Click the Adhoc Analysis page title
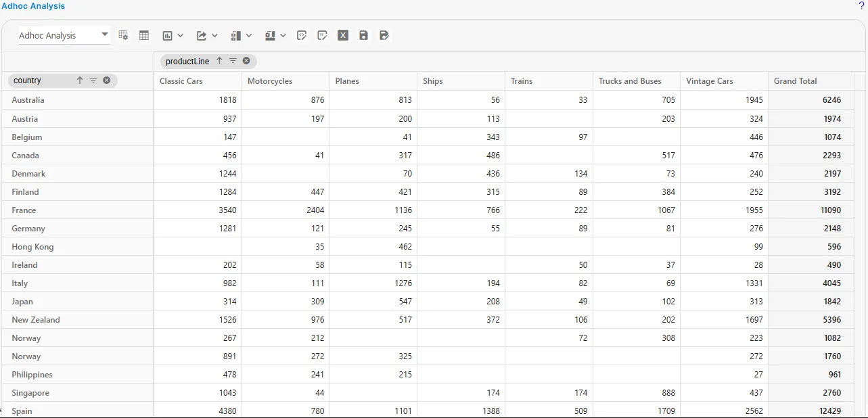Viewport: 868px width, 418px height. click(x=33, y=6)
